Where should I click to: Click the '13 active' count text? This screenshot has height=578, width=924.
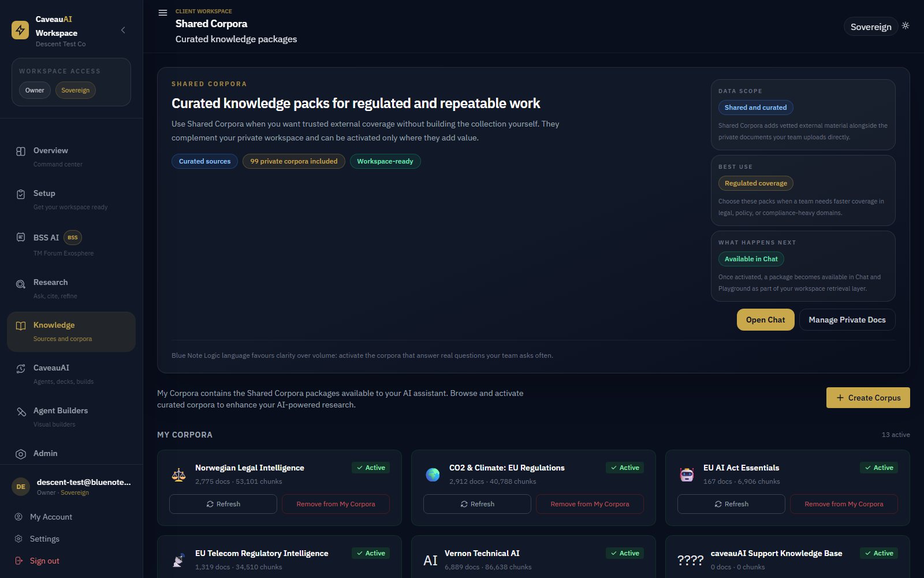(896, 435)
